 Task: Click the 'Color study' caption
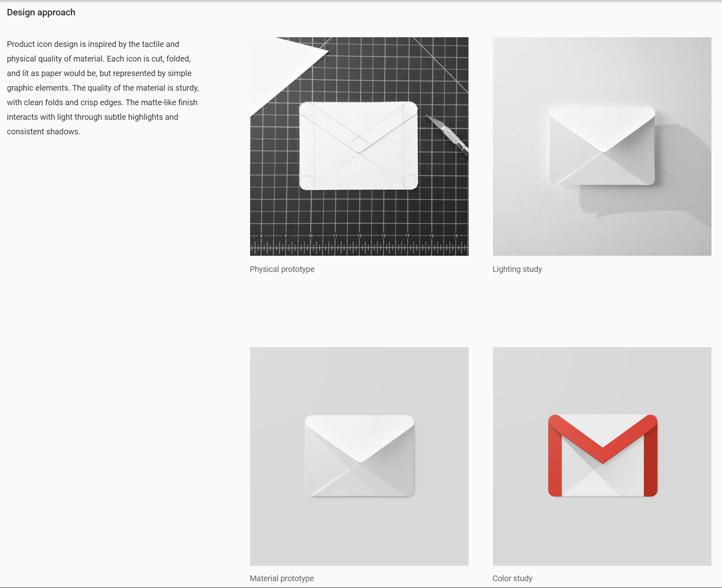click(512, 578)
